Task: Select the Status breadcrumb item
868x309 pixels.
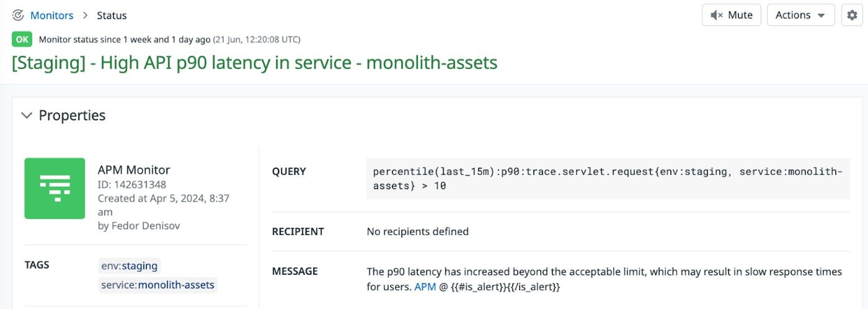Action: [x=111, y=15]
